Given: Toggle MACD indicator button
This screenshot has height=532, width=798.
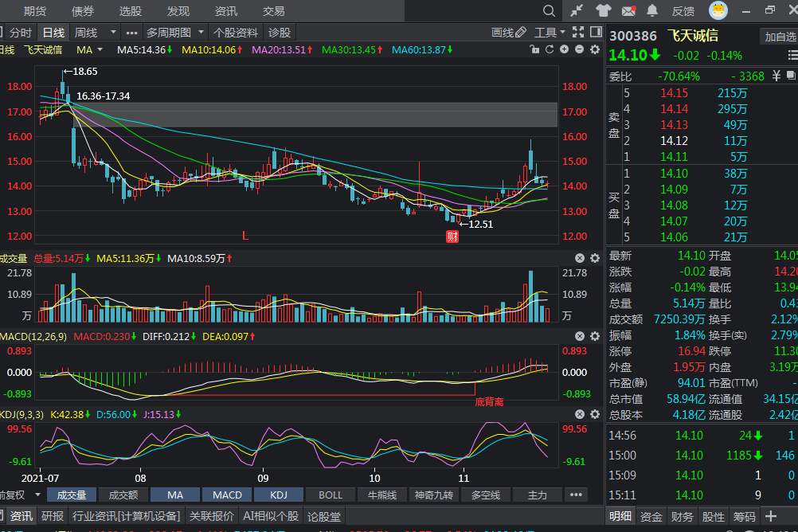Looking at the screenshot, I should (227, 495).
